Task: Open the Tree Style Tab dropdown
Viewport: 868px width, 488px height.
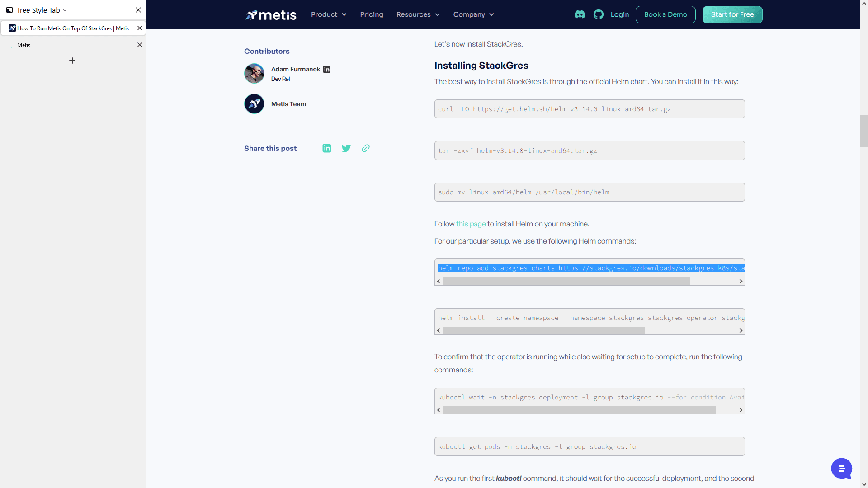Action: 42,10
